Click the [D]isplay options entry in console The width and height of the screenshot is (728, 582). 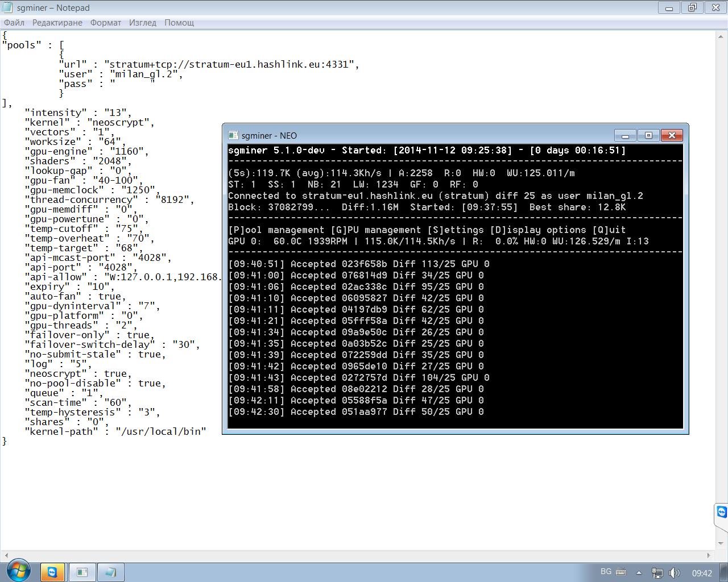pyautogui.click(x=537, y=230)
